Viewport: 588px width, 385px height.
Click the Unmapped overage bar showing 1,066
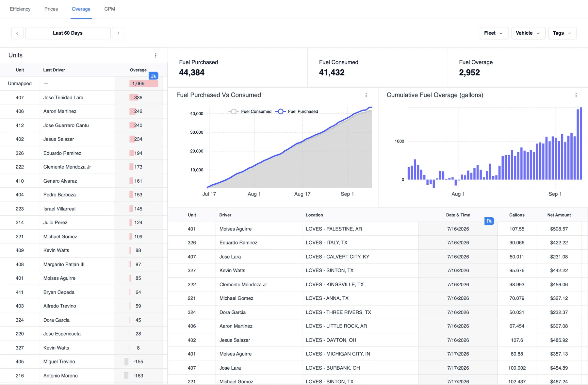coord(144,83)
